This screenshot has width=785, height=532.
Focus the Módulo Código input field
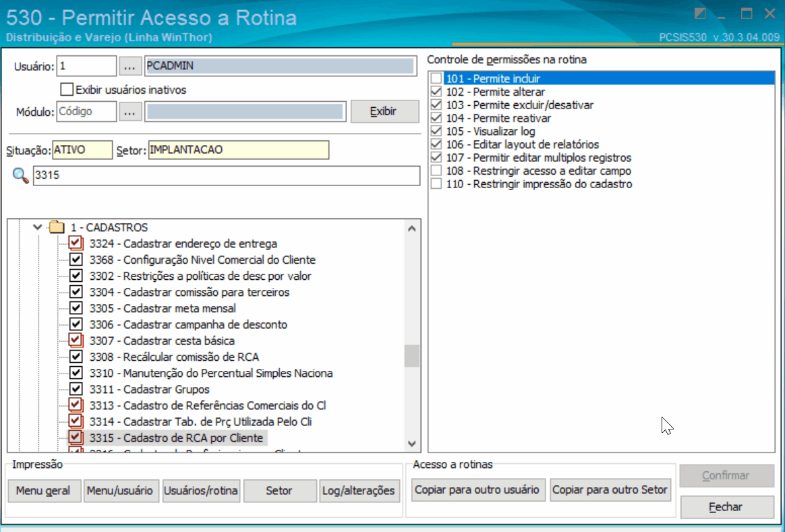(86, 112)
